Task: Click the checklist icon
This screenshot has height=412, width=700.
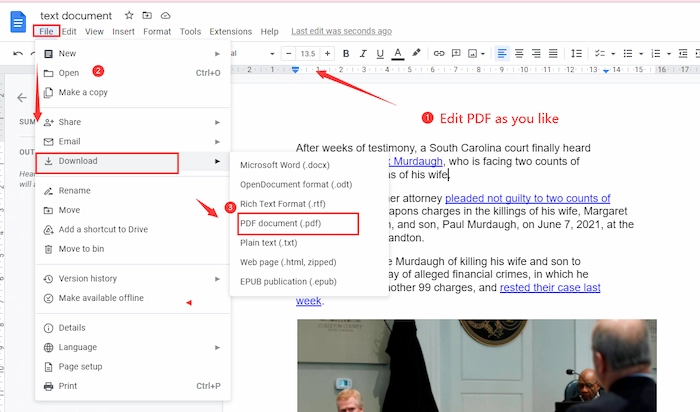Action: [600, 54]
